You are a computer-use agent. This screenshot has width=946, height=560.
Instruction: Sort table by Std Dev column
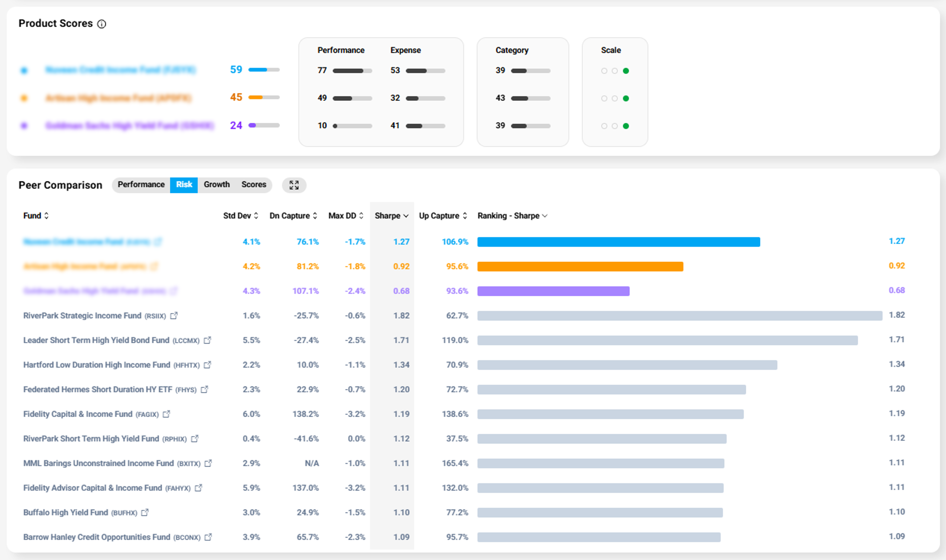click(x=240, y=216)
